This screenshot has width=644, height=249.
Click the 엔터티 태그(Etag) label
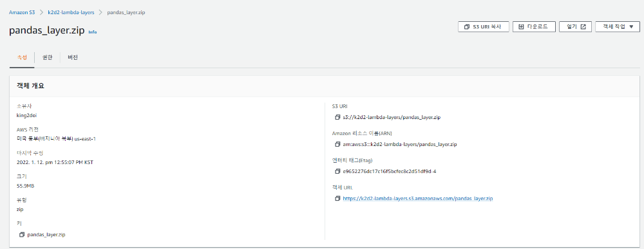(x=352, y=161)
